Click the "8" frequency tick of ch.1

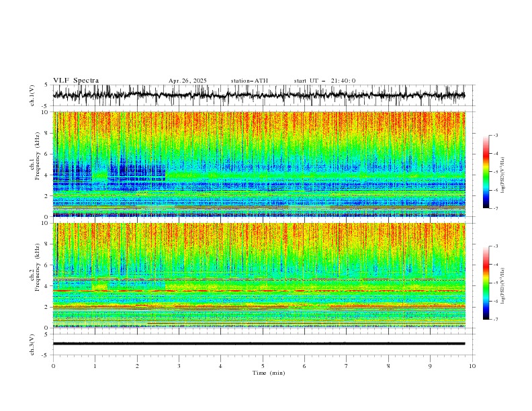pos(48,133)
